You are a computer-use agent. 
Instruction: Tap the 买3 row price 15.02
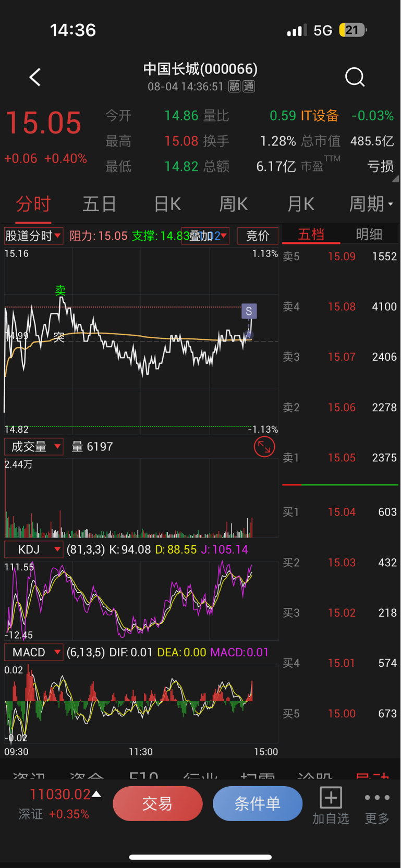[342, 613]
